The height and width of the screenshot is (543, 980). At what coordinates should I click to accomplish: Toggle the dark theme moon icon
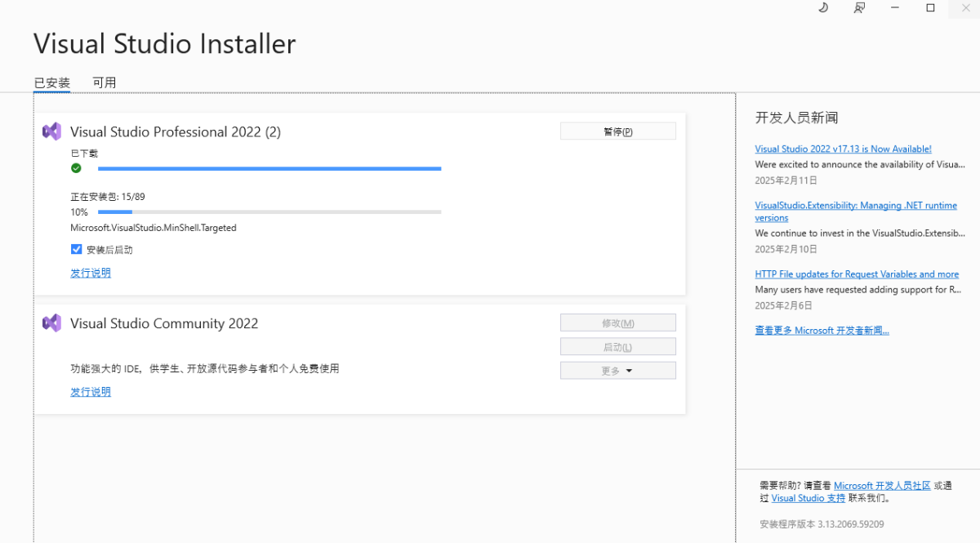(x=823, y=7)
